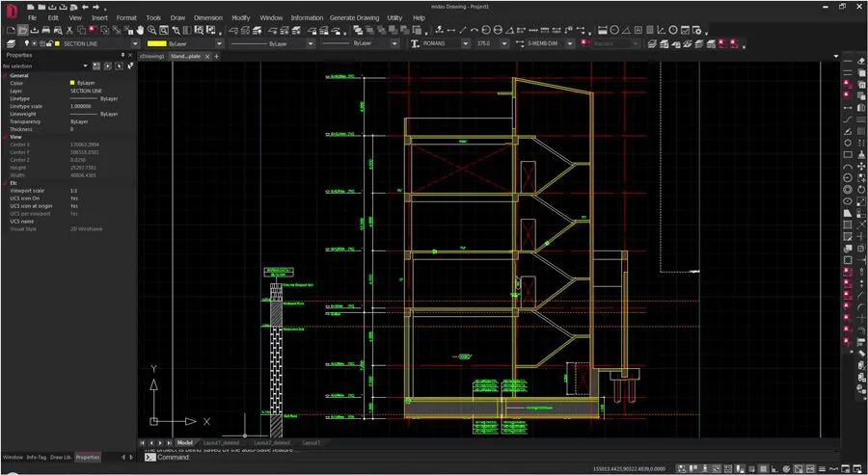Screen dimensions: 868x475
Task: Click the Text style icon
Action: pyautogui.click(x=416, y=43)
